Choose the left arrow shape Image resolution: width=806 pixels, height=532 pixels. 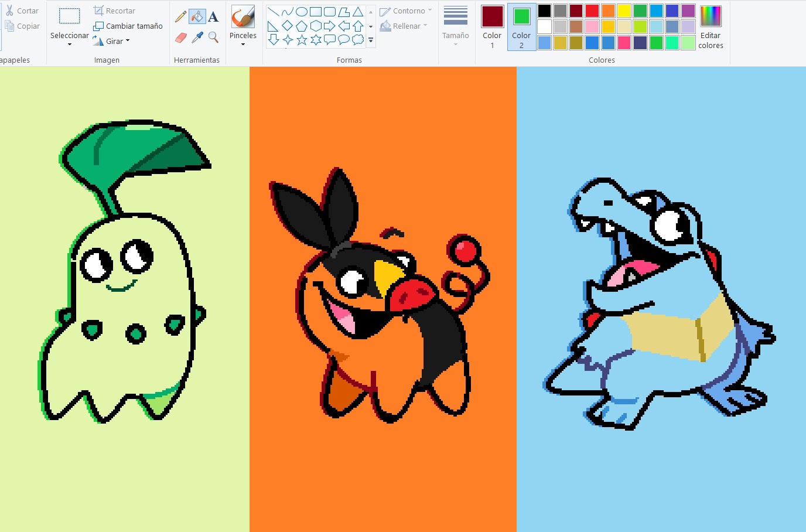pos(344,26)
